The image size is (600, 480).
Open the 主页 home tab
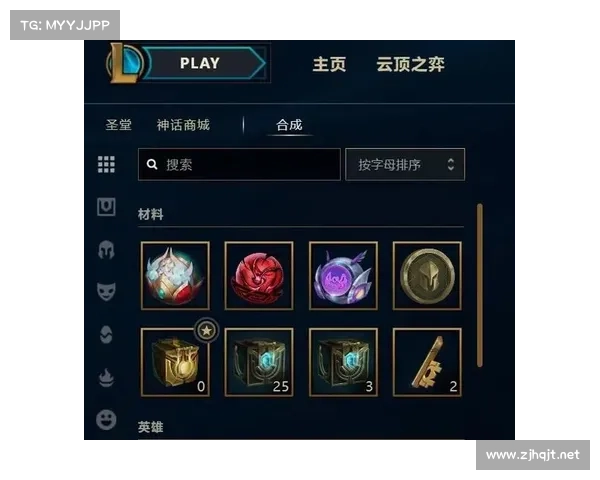click(329, 64)
